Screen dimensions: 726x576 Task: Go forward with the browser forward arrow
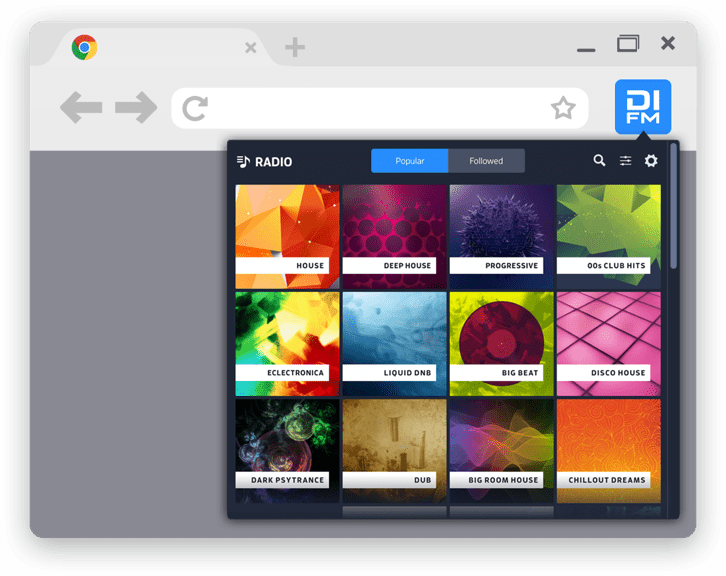point(136,108)
